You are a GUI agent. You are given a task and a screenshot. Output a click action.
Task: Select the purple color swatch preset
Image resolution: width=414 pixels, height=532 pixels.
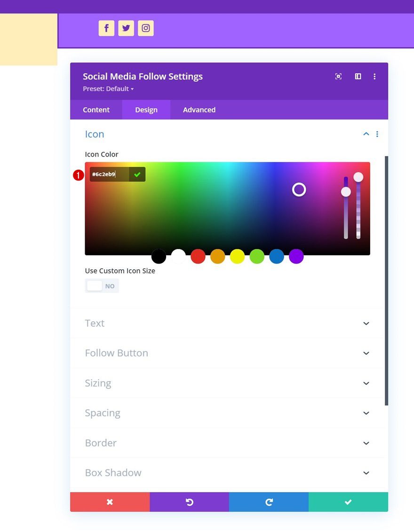coord(296,257)
